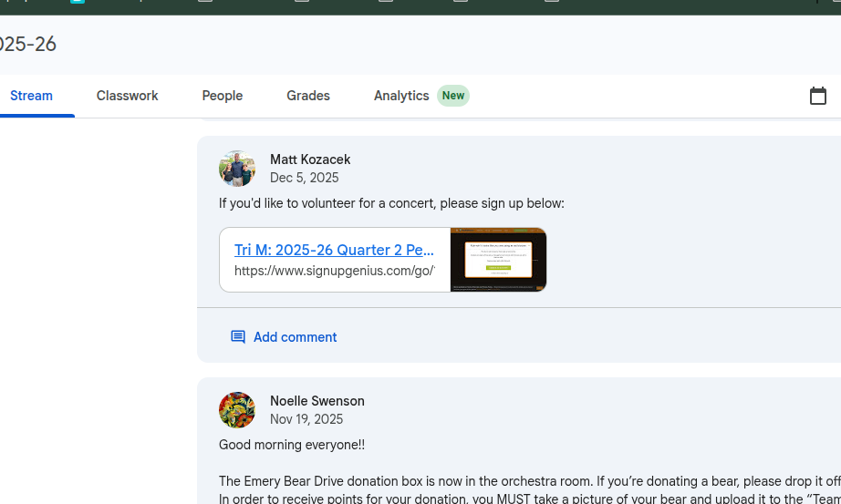Screen dimensions: 841x504
Task: Open the Analytics tab
Action: [401, 96]
